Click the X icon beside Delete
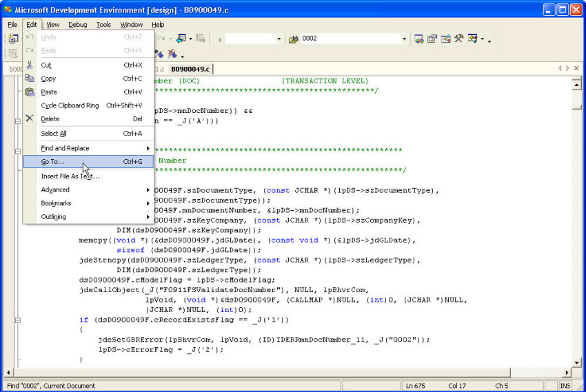This screenshot has width=586, height=392. 30,118
